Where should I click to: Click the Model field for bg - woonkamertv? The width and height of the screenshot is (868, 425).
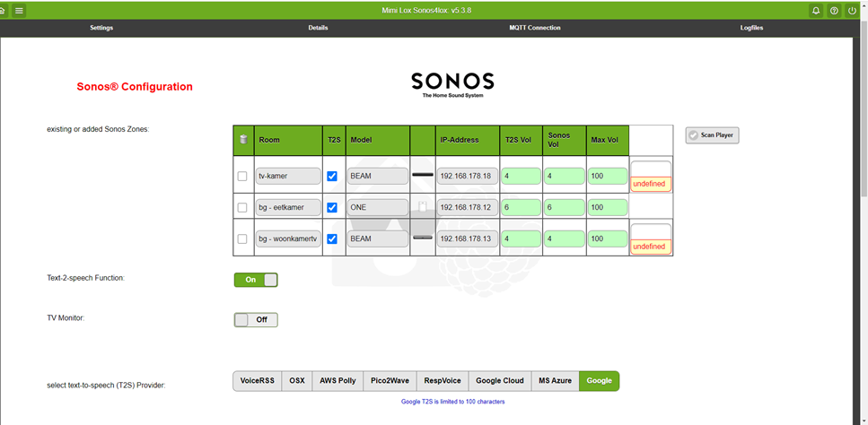(378, 239)
